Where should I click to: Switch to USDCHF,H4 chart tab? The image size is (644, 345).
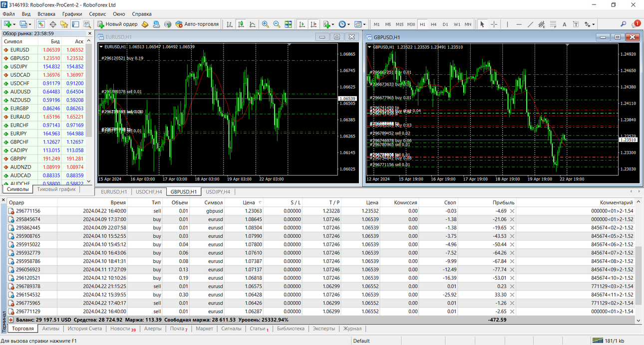click(149, 191)
